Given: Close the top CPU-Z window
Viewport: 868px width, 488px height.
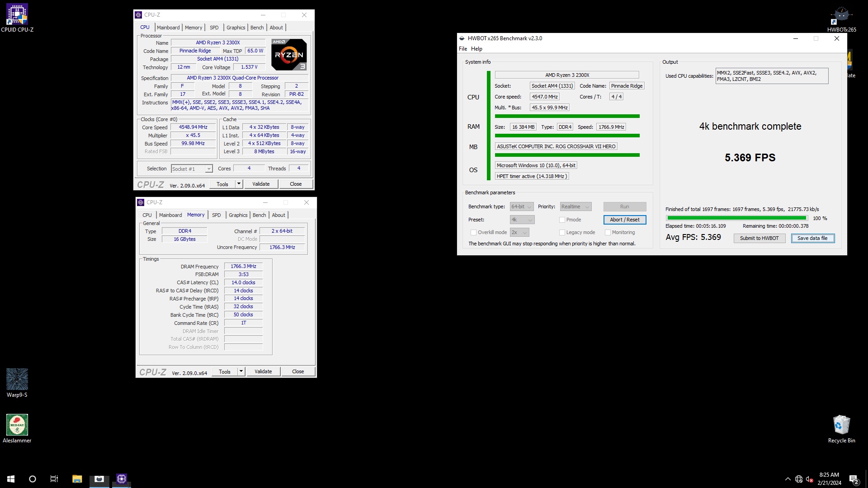Looking at the screenshot, I should (304, 15).
